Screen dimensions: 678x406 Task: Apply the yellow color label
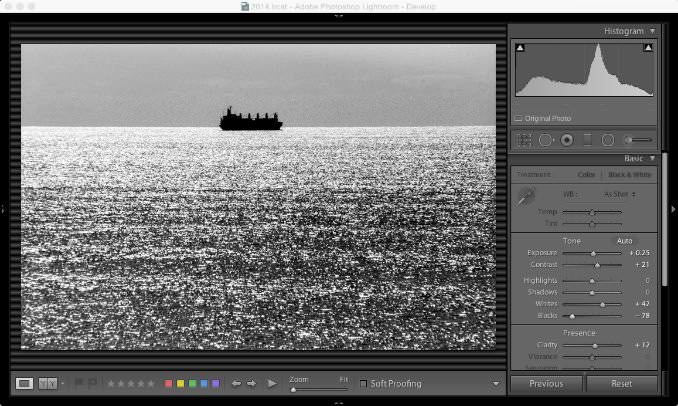180,384
